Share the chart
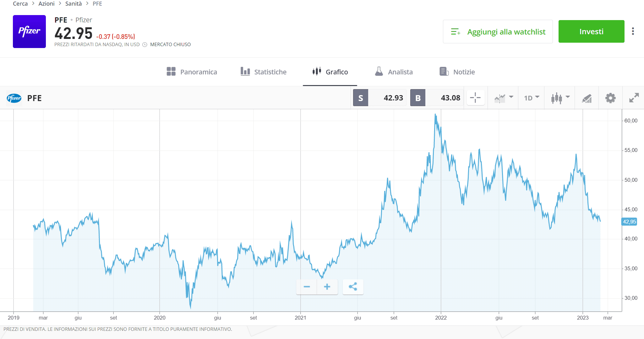Image resolution: width=644 pixels, height=339 pixels. pos(353,287)
